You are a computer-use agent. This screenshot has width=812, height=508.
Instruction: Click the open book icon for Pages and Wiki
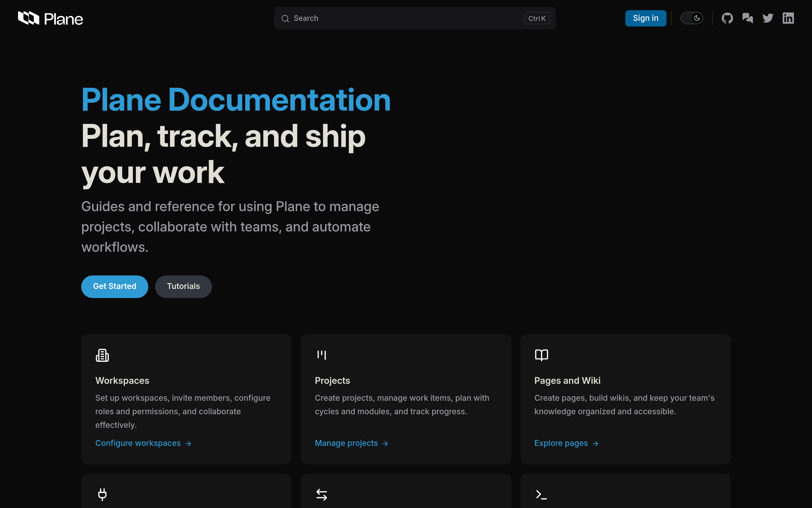[541, 355]
